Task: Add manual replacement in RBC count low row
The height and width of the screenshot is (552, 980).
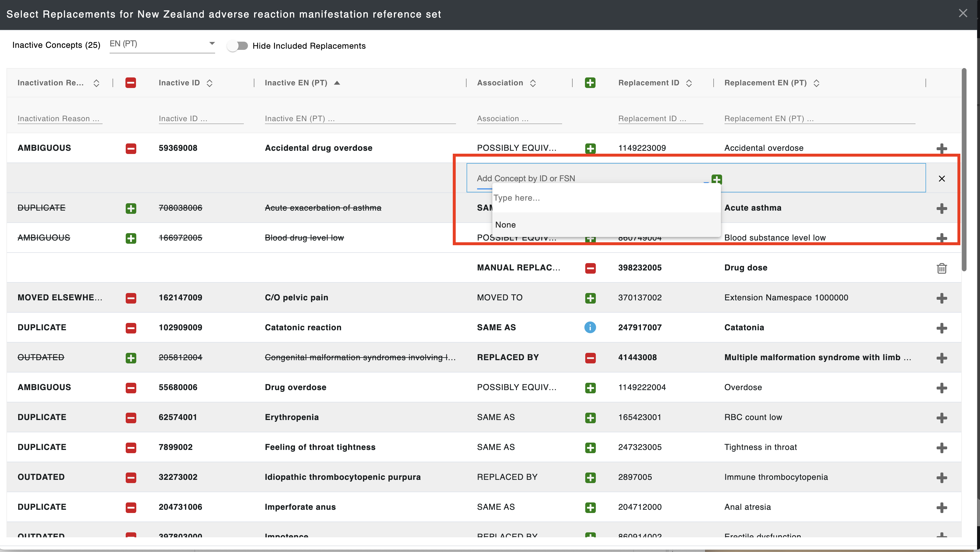Action: click(x=942, y=418)
